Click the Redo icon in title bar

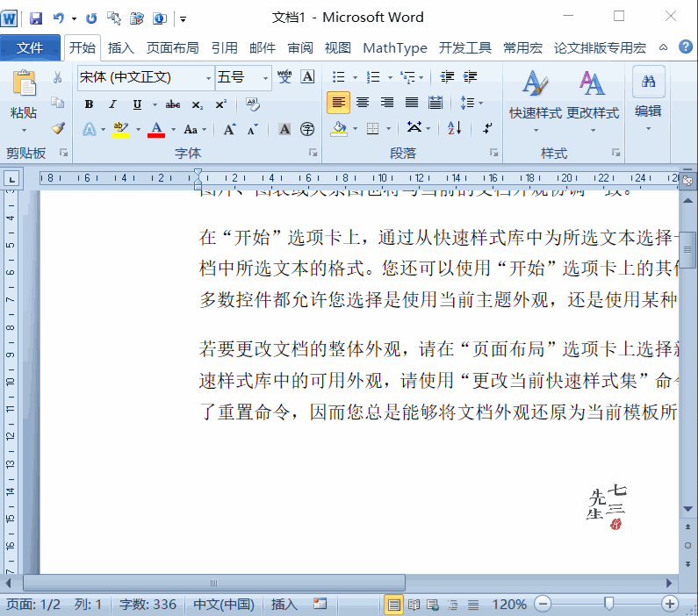91,18
